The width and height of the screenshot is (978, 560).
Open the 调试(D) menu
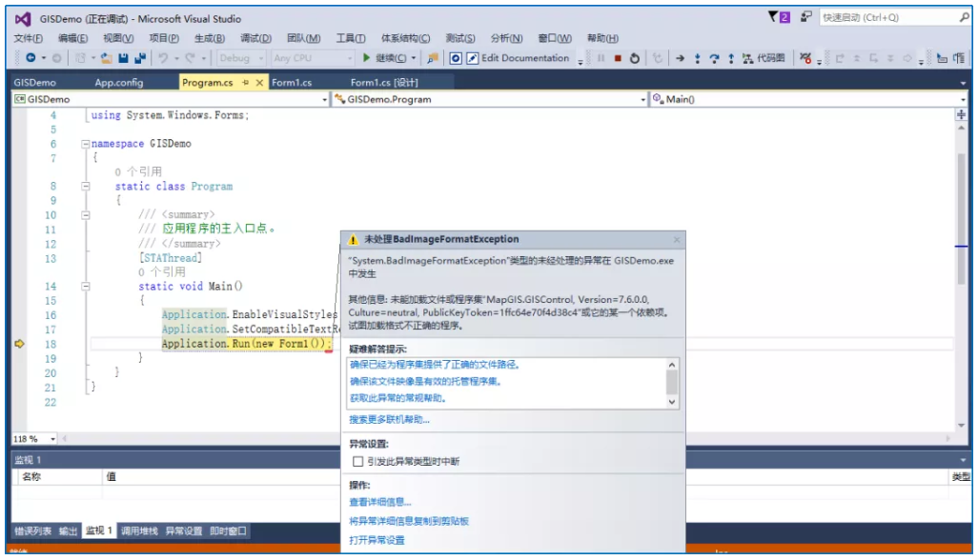pyautogui.click(x=255, y=38)
